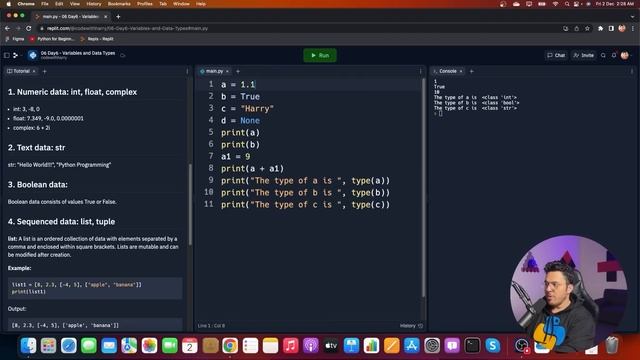640x360 pixels.
Task: Open Python for Beginners bookmark
Action: pyautogui.click(x=52, y=39)
